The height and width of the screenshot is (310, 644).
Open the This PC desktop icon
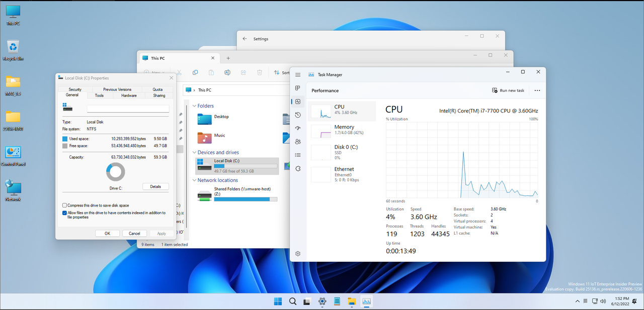click(x=13, y=15)
